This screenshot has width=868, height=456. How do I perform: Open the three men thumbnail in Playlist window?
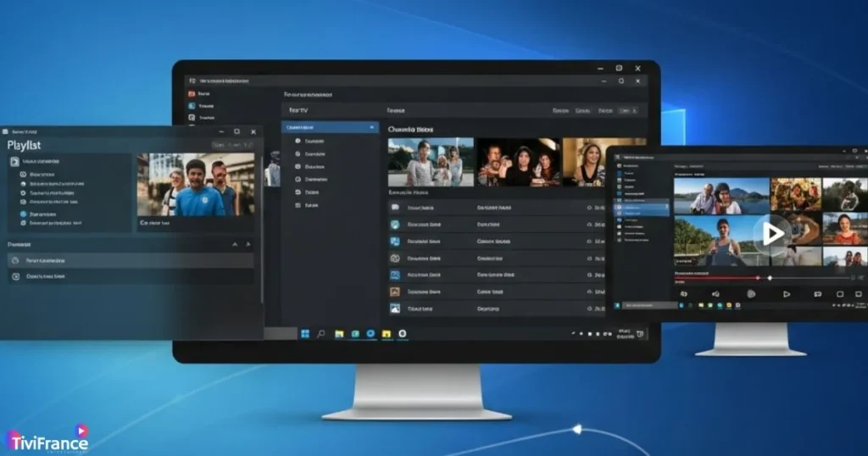coord(196,185)
